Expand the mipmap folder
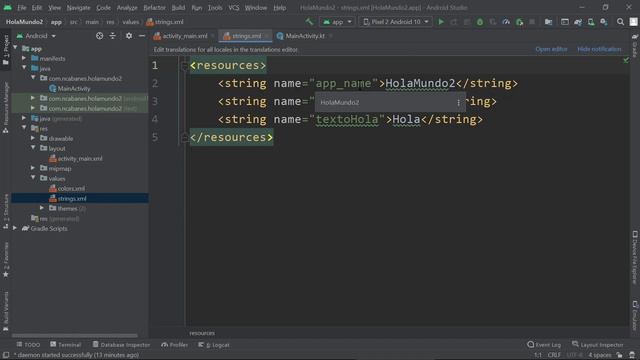This screenshot has height=360, width=640. (33, 168)
